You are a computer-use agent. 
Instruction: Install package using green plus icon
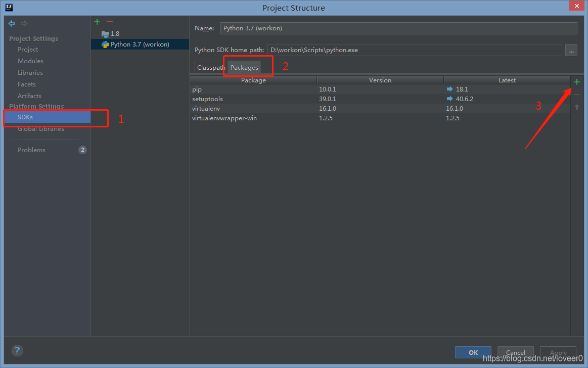(x=577, y=82)
